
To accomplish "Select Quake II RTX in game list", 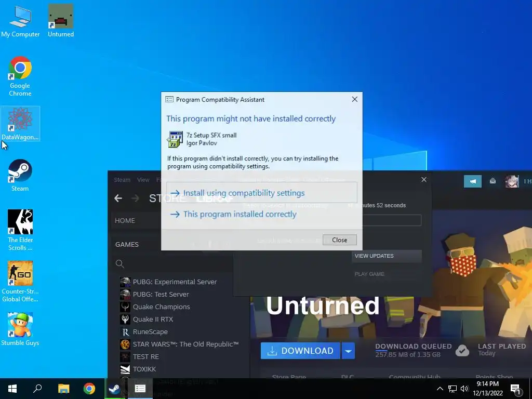I will point(153,320).
